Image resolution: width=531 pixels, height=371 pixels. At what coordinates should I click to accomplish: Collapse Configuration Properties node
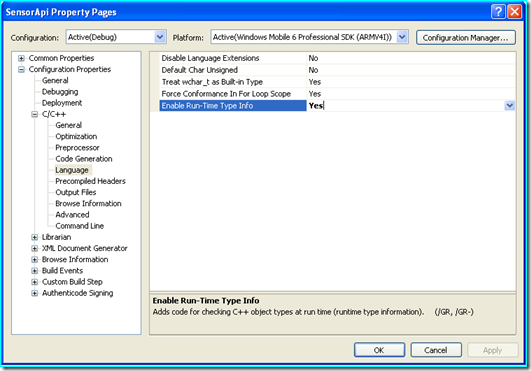pos(21,69)
